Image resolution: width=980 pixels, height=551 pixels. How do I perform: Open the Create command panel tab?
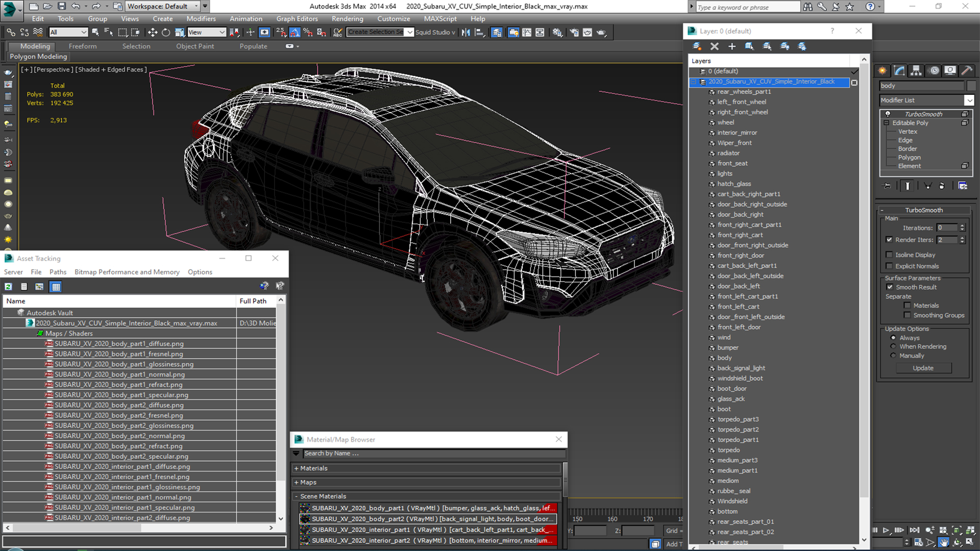(883, 70)
